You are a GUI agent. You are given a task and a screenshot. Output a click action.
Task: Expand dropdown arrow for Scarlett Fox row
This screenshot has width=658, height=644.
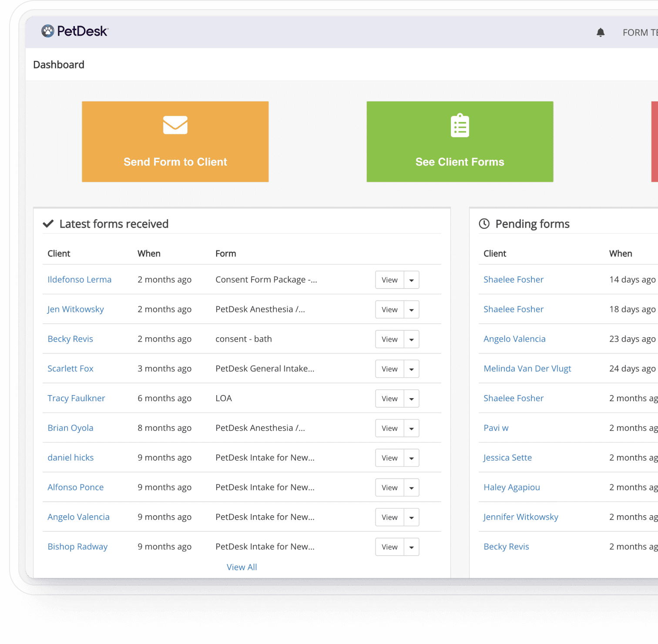point(412,369)
